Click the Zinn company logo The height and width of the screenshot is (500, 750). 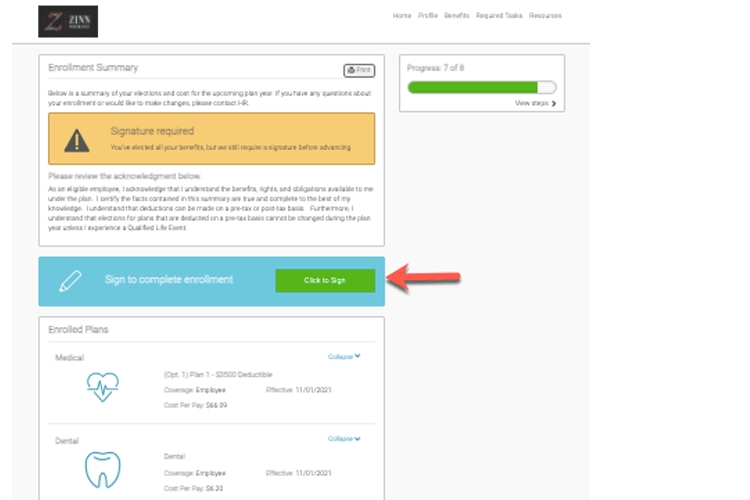(x=68, y=21)
